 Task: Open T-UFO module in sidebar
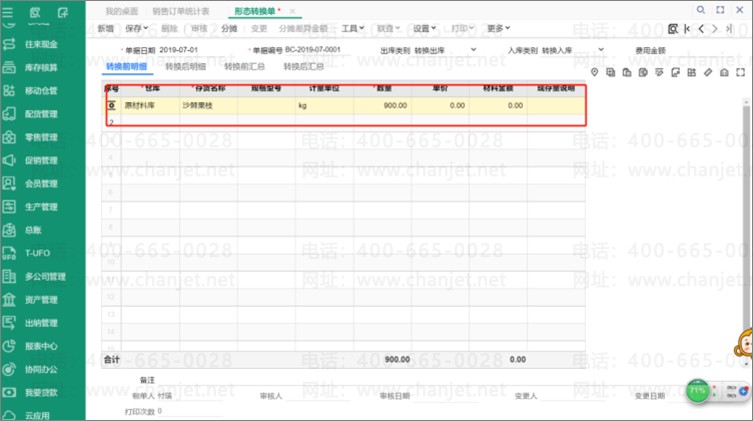(x=37, y=253)
